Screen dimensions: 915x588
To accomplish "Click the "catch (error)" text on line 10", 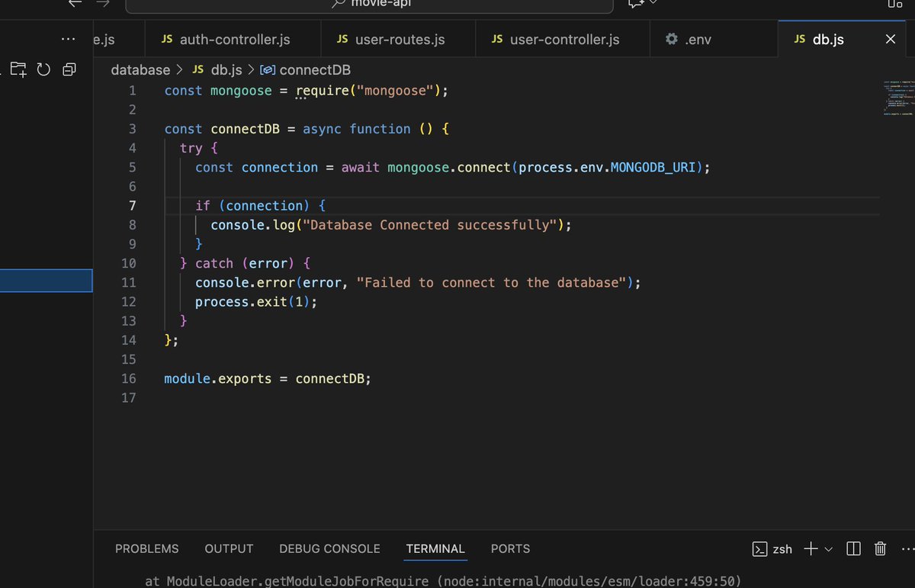I will coord(245,263).
